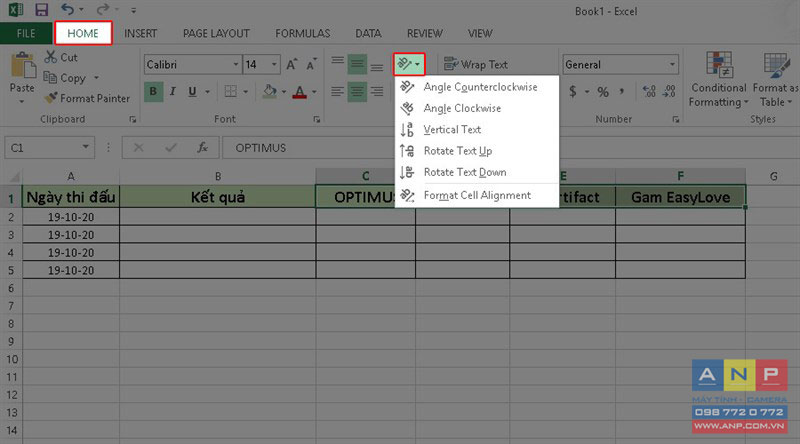
Task: Open the VIEW tab
Action: [480, 34]
